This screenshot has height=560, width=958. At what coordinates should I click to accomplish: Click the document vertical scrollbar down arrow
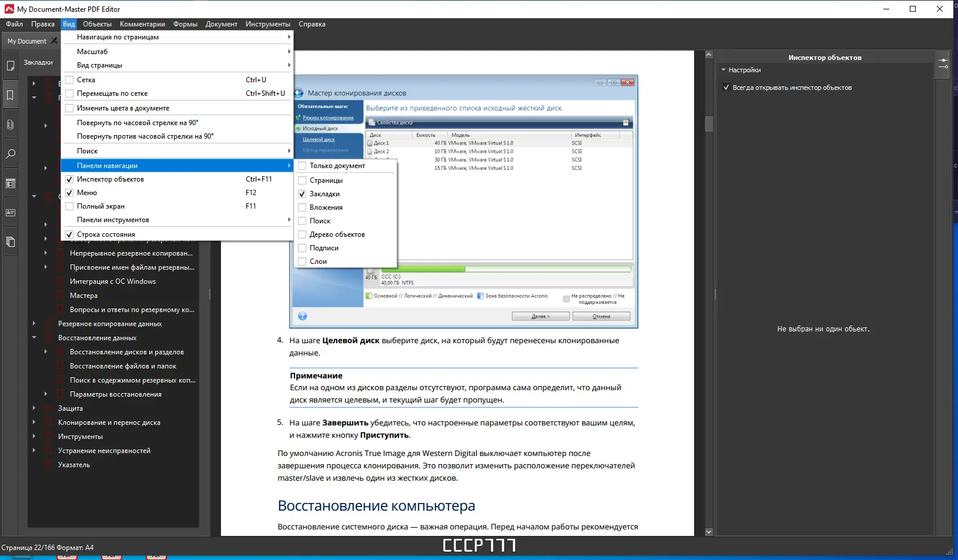(709, 531)
